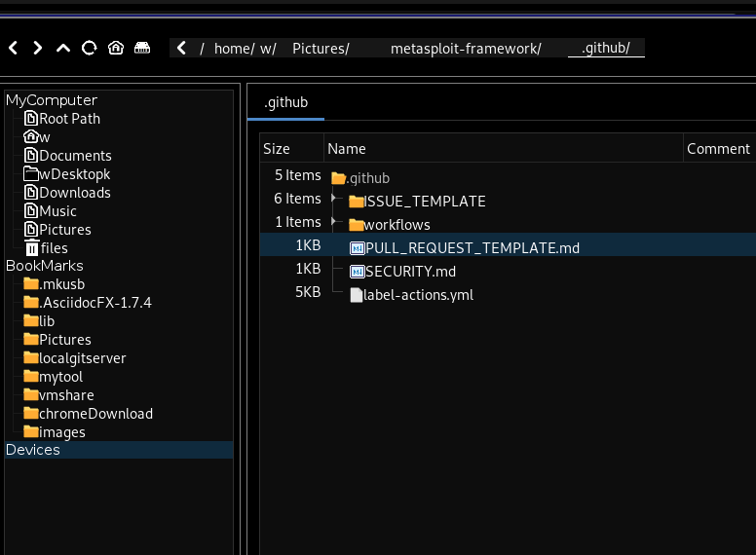Sort by the Comment column header

click(x=719, y=148)
